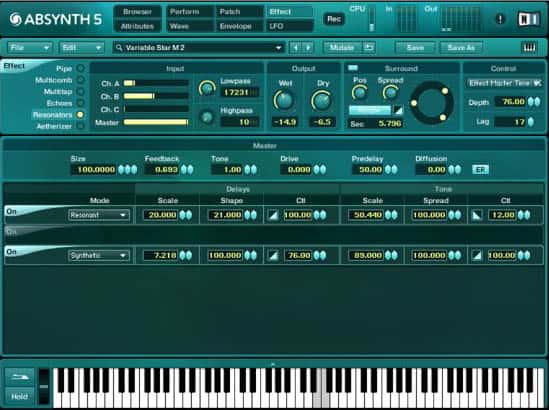Click the Ch. C input level slider
Viewport: 549px width, 410px height.
(156, 109)
